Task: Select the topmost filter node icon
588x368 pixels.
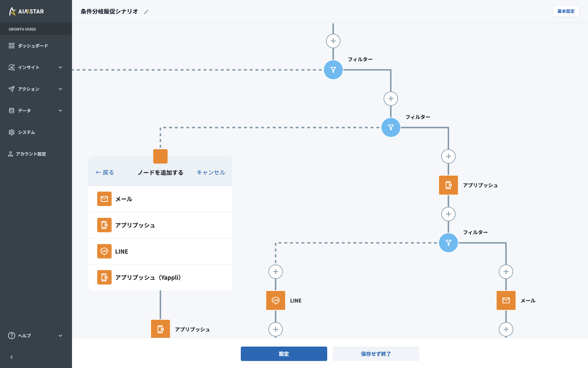Action: coord(333,70)
